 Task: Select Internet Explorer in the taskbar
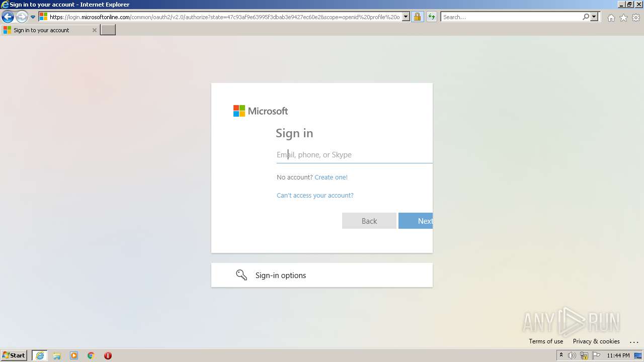(x=40, y=355)
